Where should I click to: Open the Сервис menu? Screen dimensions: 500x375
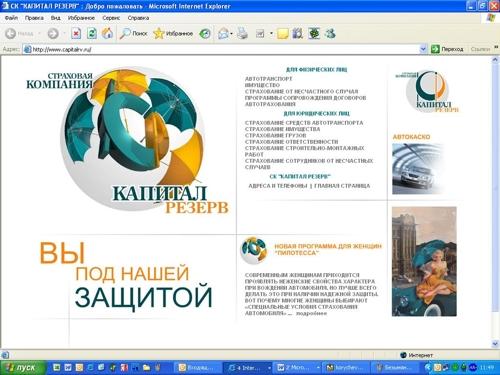[111, 18]
